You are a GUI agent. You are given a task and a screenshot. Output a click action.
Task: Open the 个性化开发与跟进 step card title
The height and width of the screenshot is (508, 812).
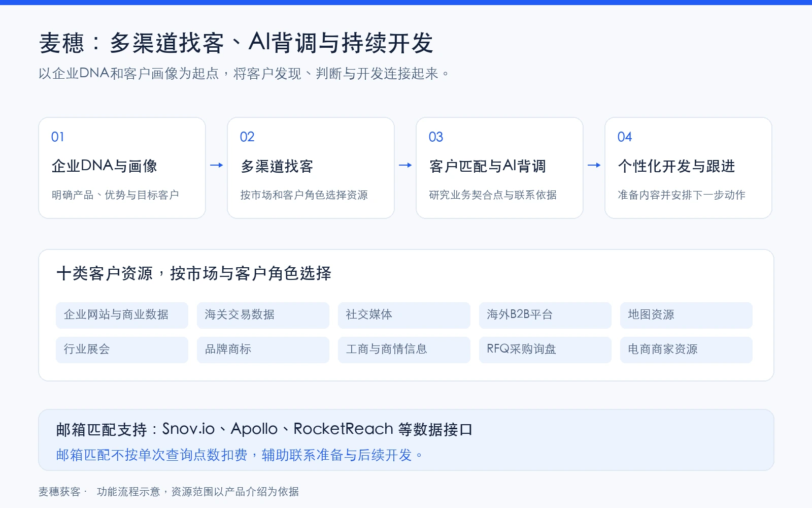[x=676, y=166]
